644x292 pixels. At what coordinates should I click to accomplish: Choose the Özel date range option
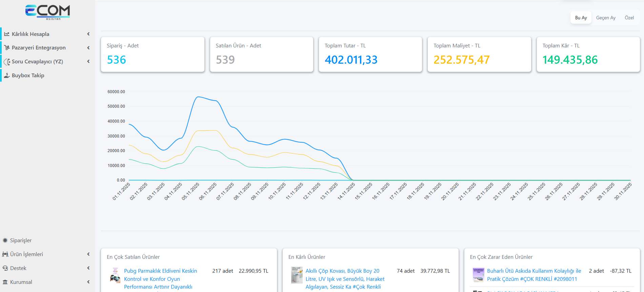point(629,18)
